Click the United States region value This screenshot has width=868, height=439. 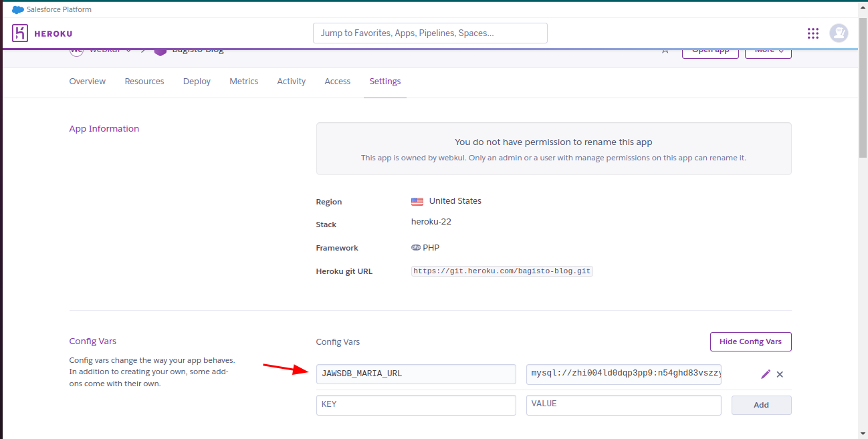(x=455, y=201)
